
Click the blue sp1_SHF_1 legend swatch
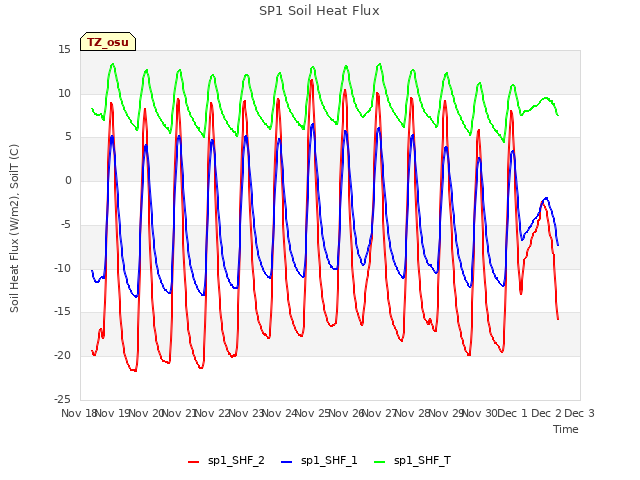click(x=287, y=462)
